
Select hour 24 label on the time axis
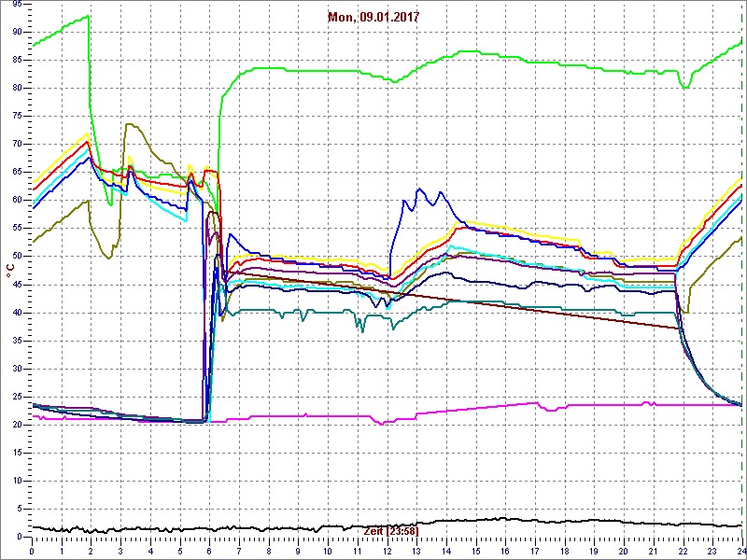click(740, 551)
